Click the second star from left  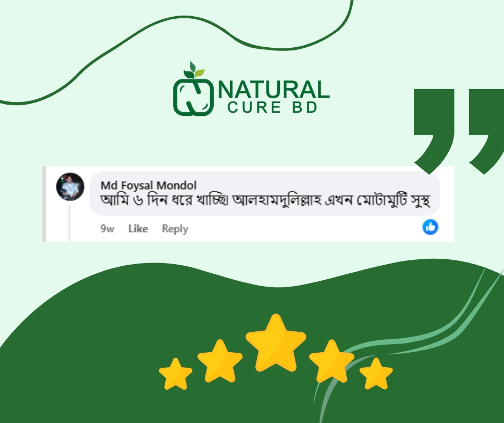click(220, 361)
